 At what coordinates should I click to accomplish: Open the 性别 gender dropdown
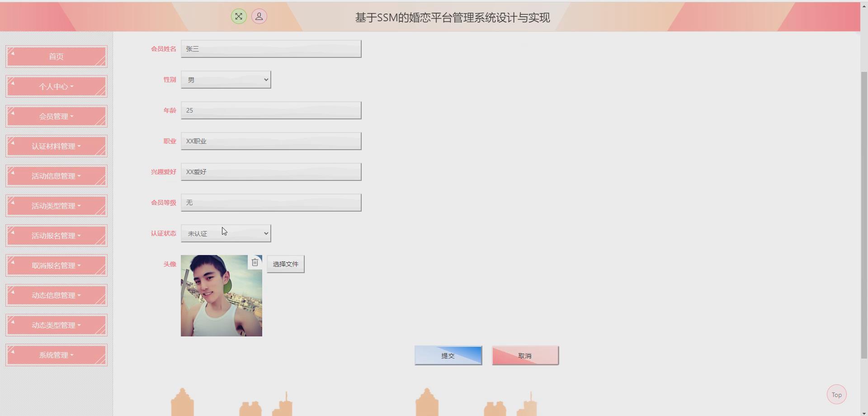coord(226,80)
